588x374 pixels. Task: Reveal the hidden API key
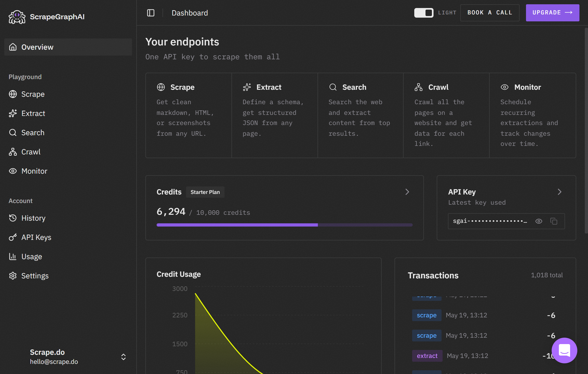539,221
